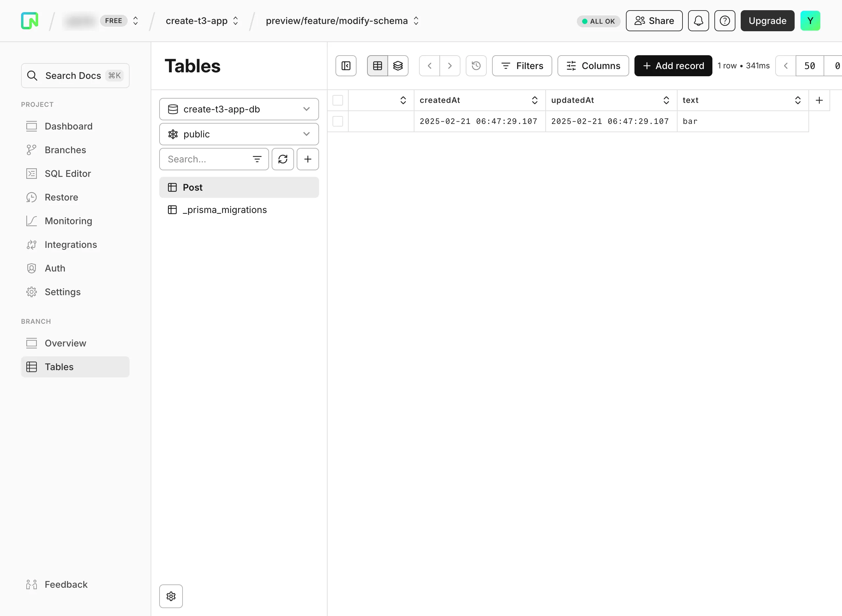Open Integrations page
Image resolution: width=842 pixels, height=616 pixels.
click(75, 245)
